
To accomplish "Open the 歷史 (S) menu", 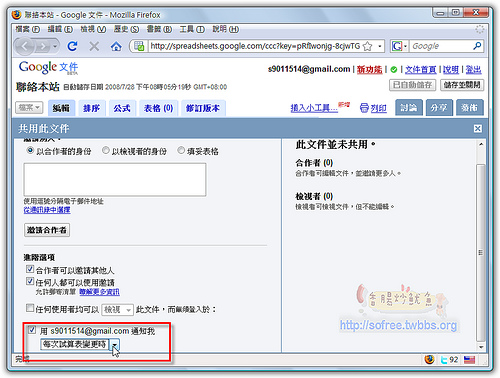I will coord(126,29).
